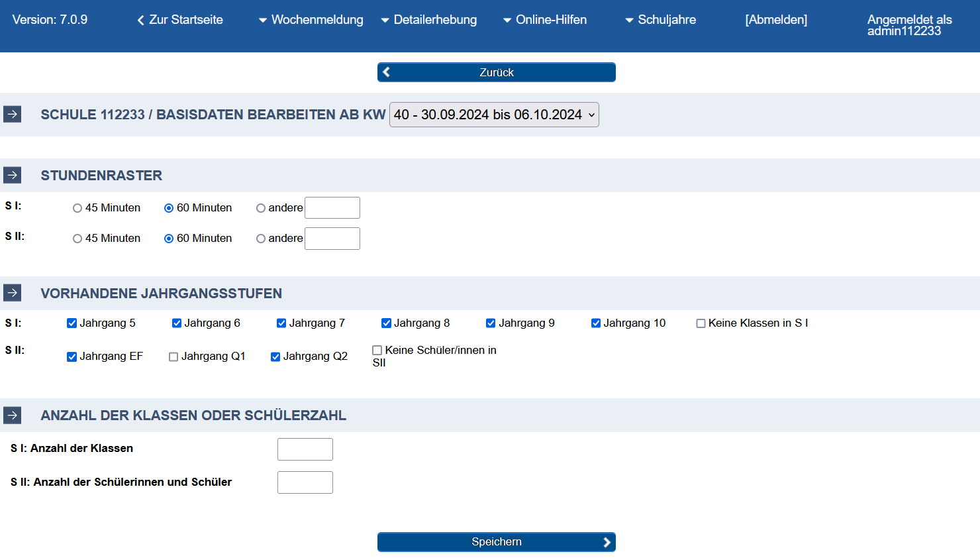This screenshot has width=980, height=558.
Task: Click the S II Schülerzahl input field
Action: (x=305, y=482)
